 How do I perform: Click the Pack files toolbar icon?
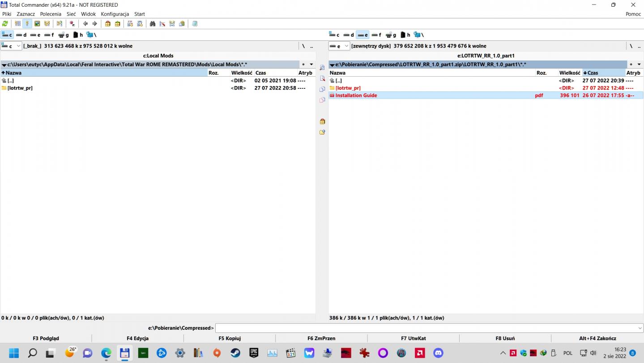(108, 24)
